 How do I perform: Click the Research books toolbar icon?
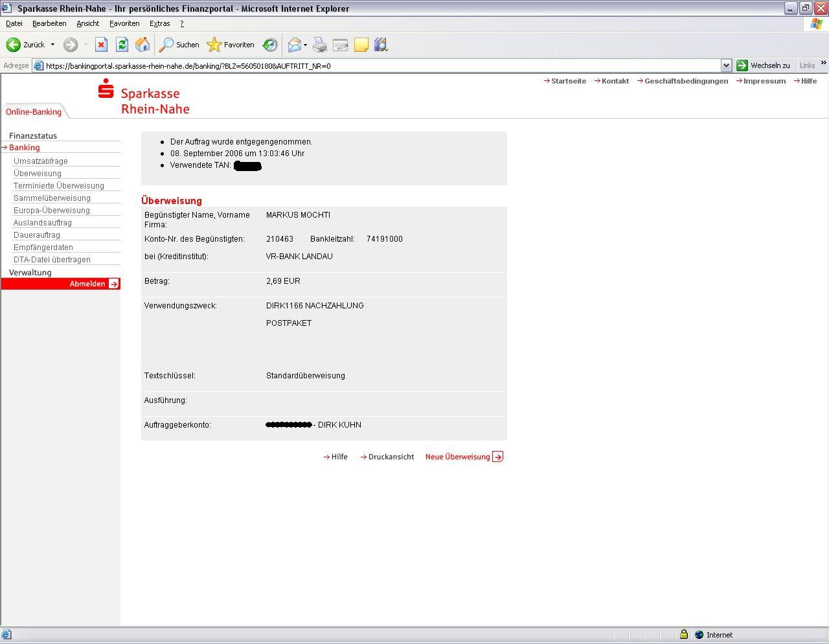[381, 45]
